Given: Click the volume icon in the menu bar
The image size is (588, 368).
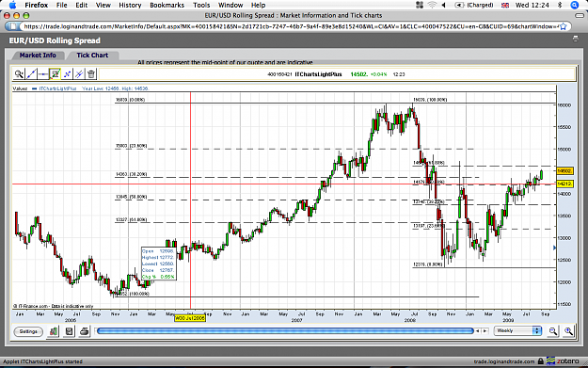Looking at the screenshot, I should [x=444, y=5].
